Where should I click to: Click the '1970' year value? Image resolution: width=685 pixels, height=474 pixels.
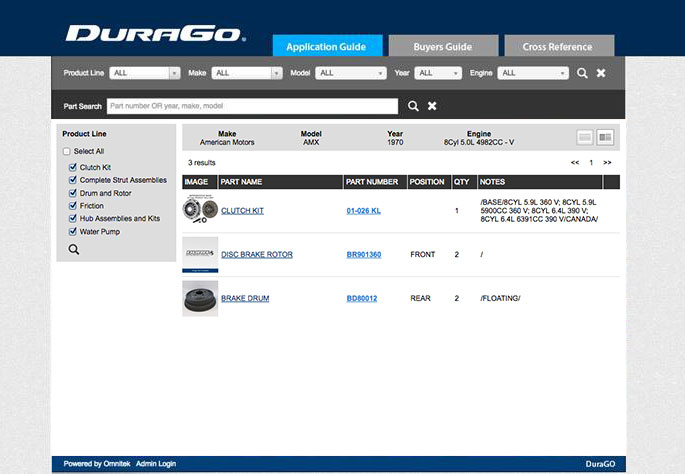395,142
